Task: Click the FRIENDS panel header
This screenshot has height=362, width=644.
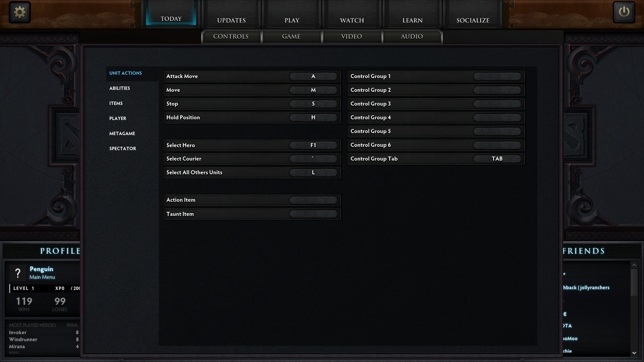Action: point(584,251)
